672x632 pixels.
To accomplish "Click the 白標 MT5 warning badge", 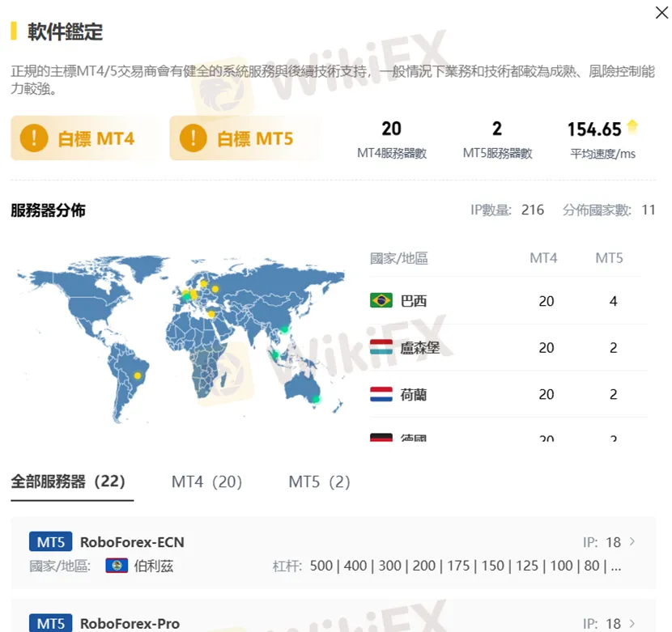I will coord(245,138).
